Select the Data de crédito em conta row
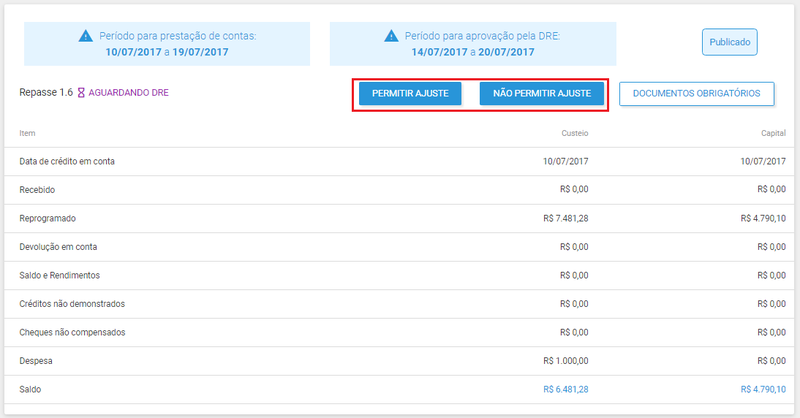 [x=399, y=161]
